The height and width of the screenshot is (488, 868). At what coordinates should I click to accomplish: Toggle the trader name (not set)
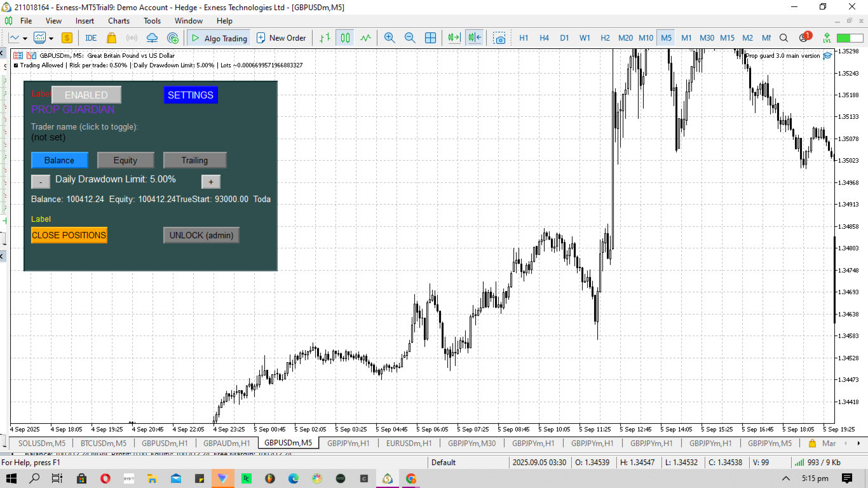click(48, 137)
